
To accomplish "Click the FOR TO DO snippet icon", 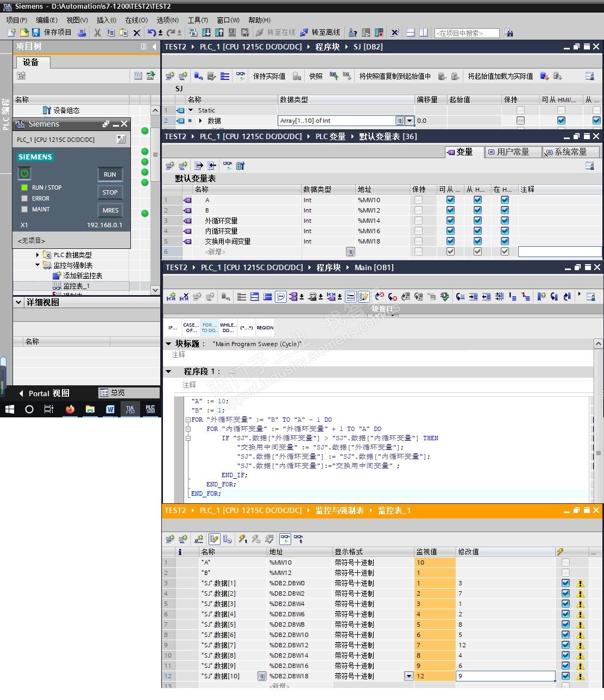I will tap(210, 328).
